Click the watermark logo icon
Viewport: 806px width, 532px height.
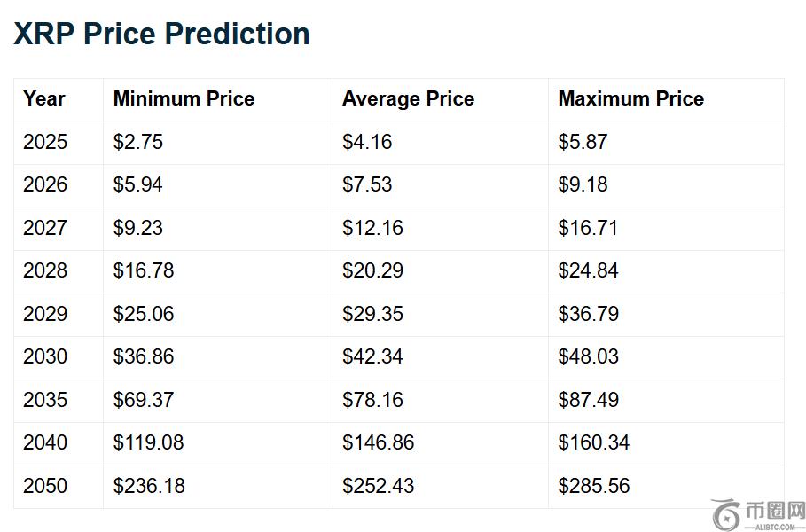point(726,512)
